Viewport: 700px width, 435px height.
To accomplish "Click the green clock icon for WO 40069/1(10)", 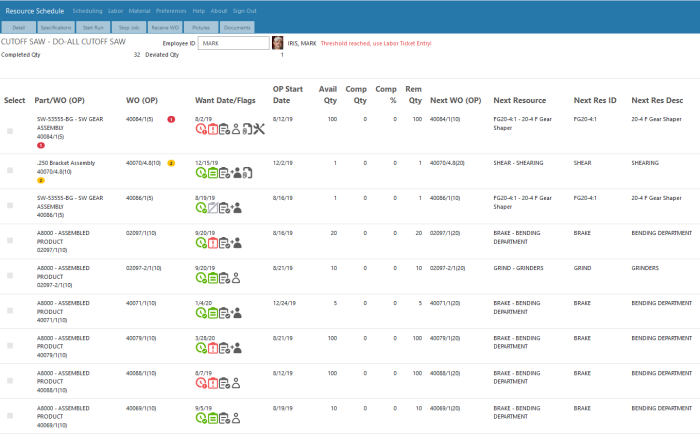I will click(x=201, y=418).
